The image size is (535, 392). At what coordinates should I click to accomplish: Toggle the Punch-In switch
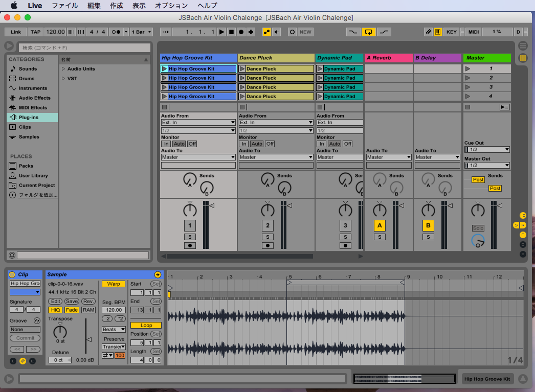(353, 32)
